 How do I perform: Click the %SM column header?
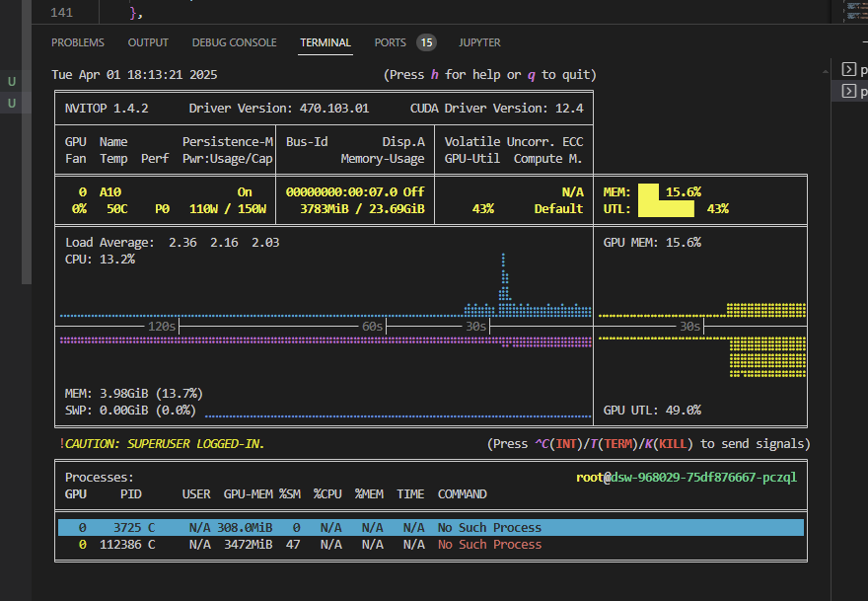coord(290,494)
